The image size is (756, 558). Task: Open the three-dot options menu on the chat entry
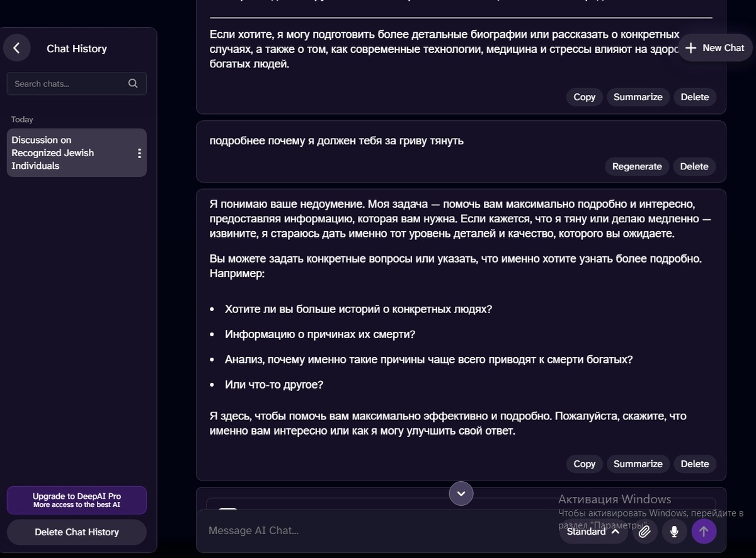click(139, 152)
